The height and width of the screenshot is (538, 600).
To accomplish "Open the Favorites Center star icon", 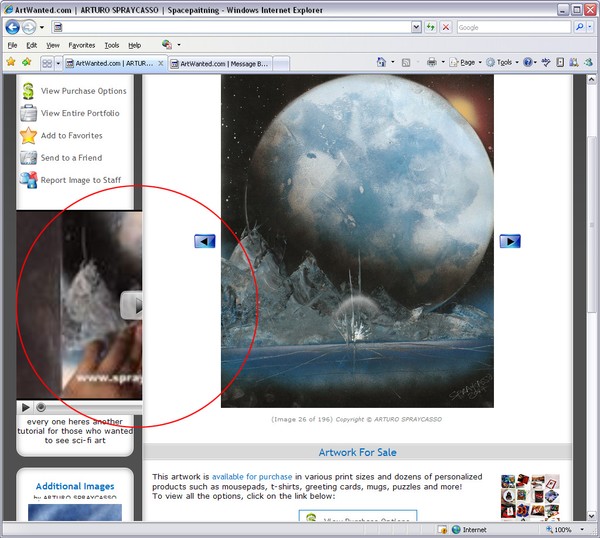I will click(x=11, y=62).
